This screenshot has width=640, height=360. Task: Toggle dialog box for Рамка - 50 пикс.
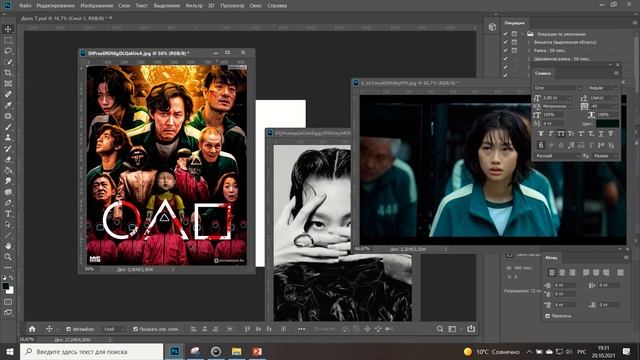point(514,50)
